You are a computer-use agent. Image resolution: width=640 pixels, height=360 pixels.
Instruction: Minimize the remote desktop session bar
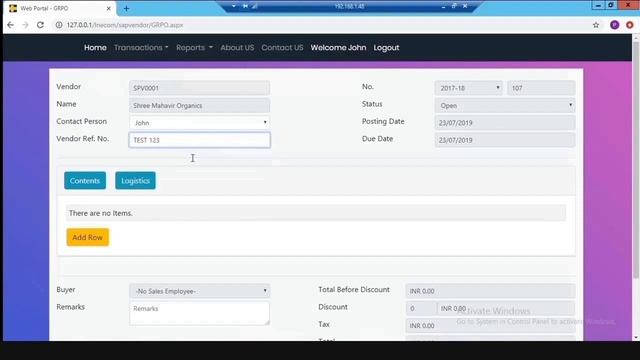point(443,6)
